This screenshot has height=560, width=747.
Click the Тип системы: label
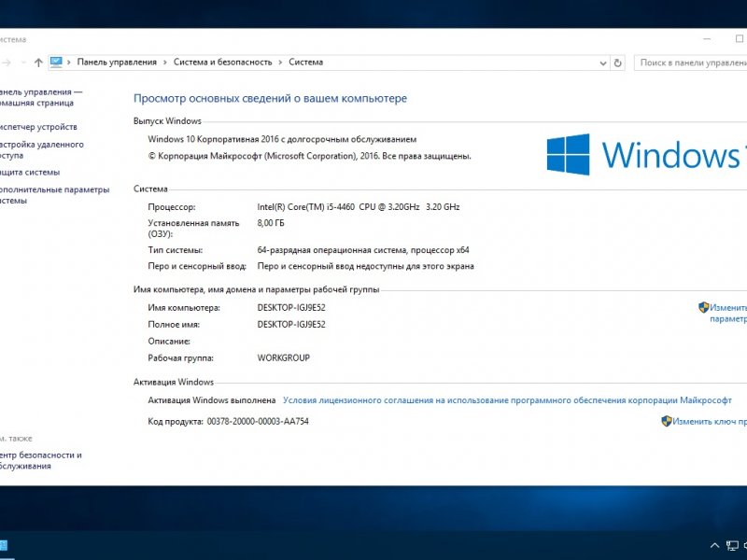[175, 249]
